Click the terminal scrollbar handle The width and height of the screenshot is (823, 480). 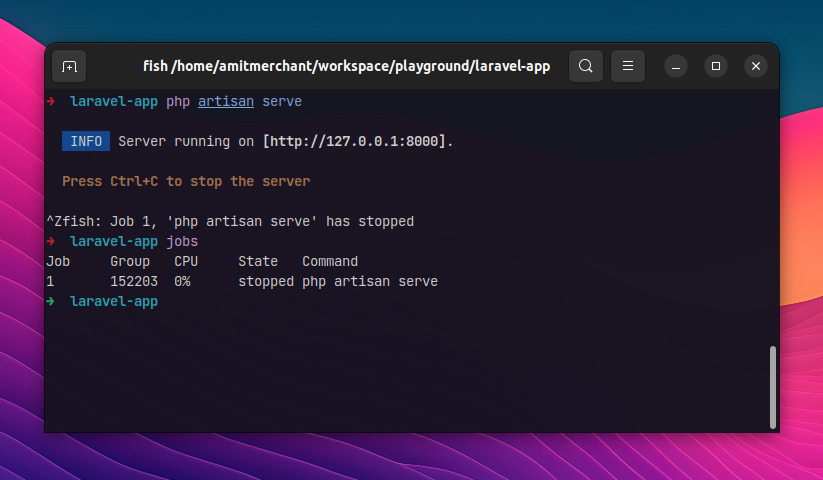(773, 387)
